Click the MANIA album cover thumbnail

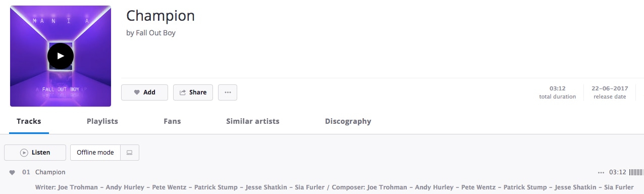[x=61, y=56]
